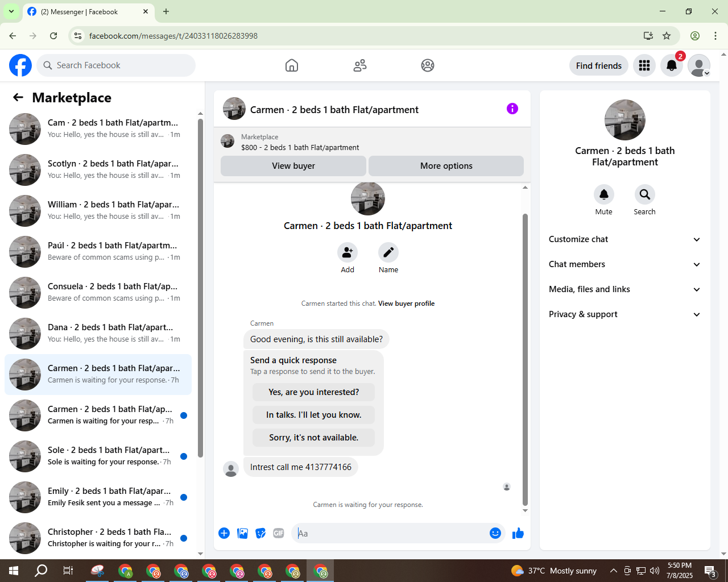The image size is (728, 582).
Task: Open the Groups icon in top navigation
Action: pos(428,65)
